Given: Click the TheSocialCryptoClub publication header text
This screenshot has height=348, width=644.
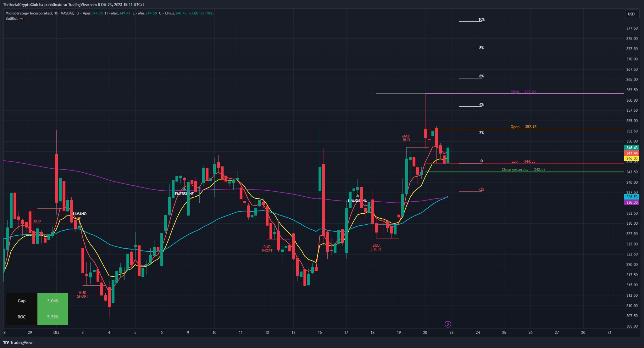Looking at the screenshot, I should pyautogui.click(x=74, y=5).
